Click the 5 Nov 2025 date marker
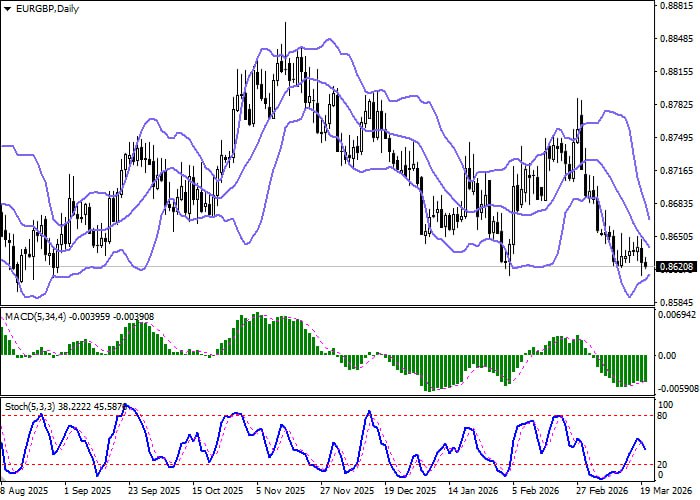This screenshot has width=700, height=500. pos(281,491)
